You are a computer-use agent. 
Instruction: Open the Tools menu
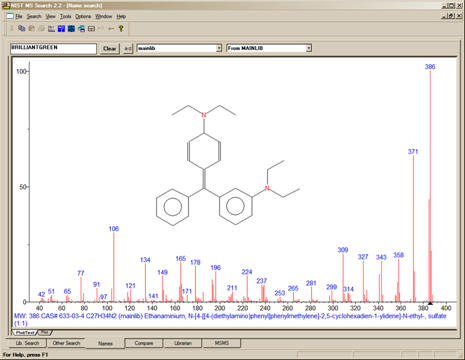click(x=65, y=16)
